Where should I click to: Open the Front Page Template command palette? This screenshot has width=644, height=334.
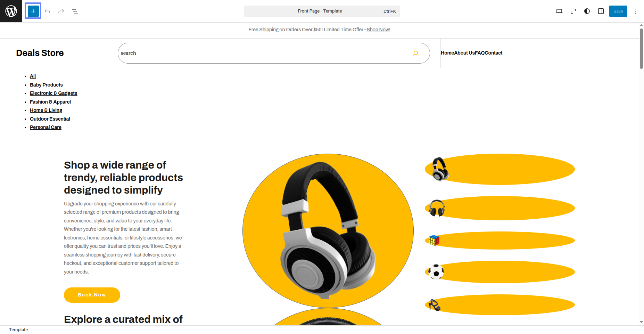[x=322, y=11]
